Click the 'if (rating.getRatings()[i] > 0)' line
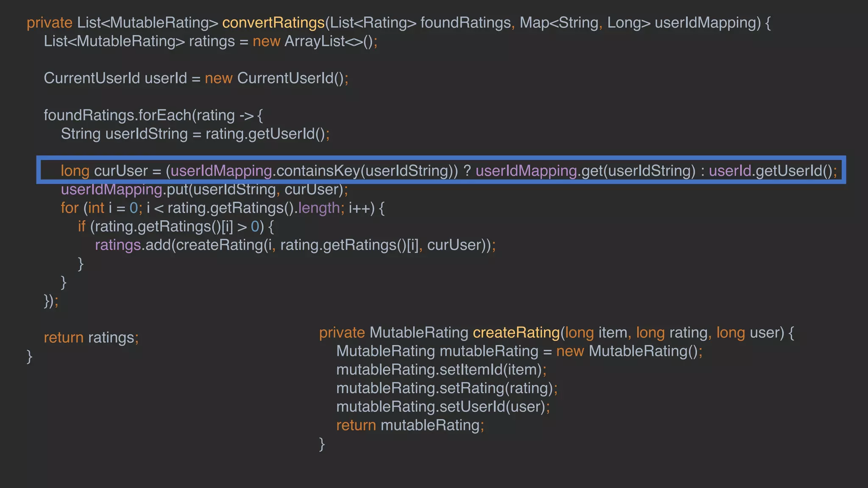The image size is (868, 488). (x=176, y=227)
